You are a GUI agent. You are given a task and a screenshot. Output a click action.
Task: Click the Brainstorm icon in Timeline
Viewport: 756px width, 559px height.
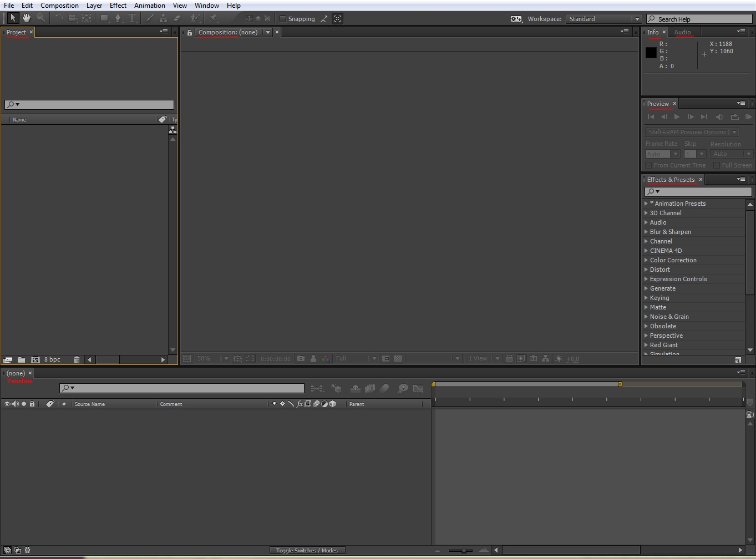pos(403,389)
